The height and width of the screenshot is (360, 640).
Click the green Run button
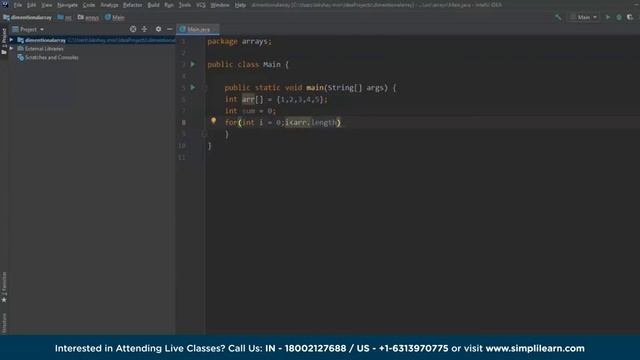point(608,17)
